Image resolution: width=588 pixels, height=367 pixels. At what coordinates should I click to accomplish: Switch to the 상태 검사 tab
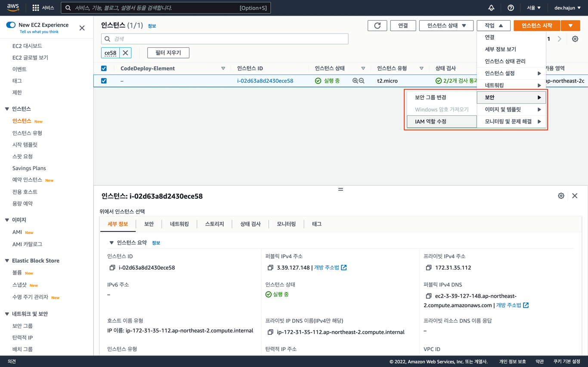tap(251, 224)
